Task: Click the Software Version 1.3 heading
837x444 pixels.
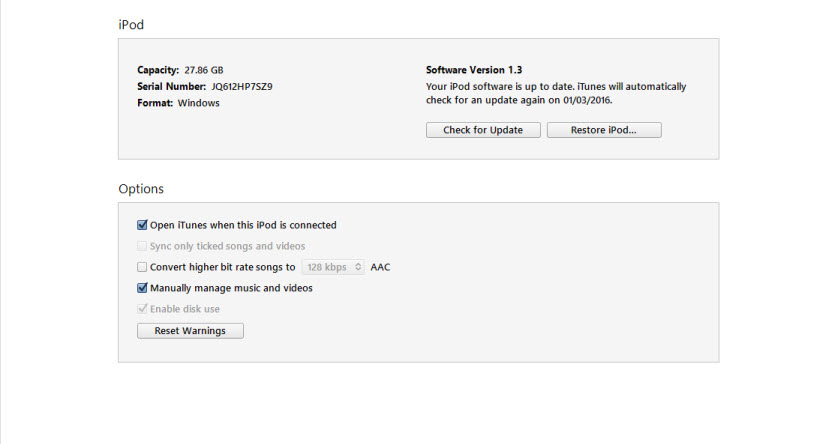Action: [475, 70]
